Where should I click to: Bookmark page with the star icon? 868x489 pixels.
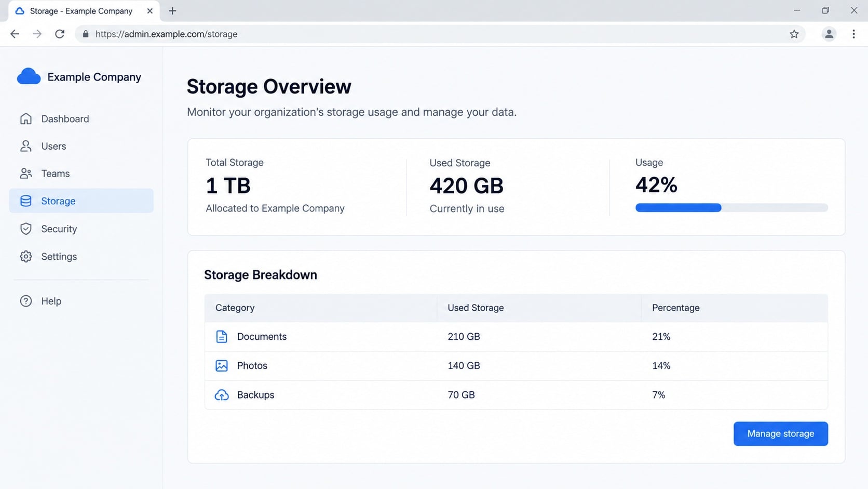pos(794,34)
